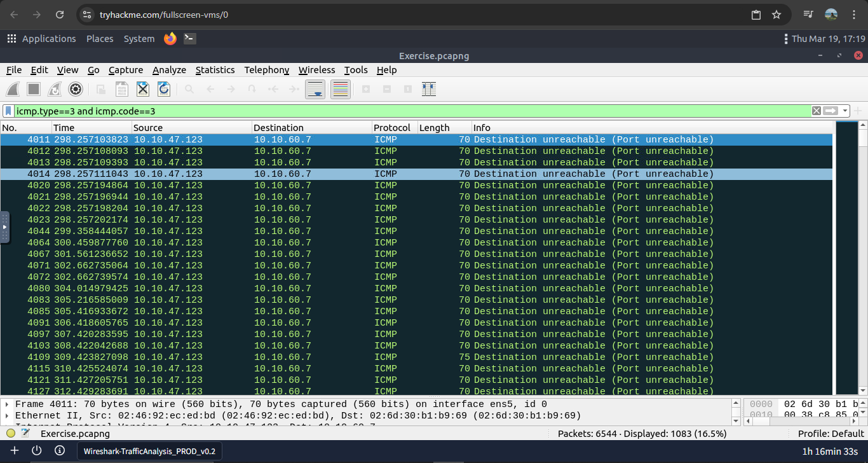Clear the display filter with X button
The width and height of the screenshot is (868, 463).
click(x=817, y=111)
